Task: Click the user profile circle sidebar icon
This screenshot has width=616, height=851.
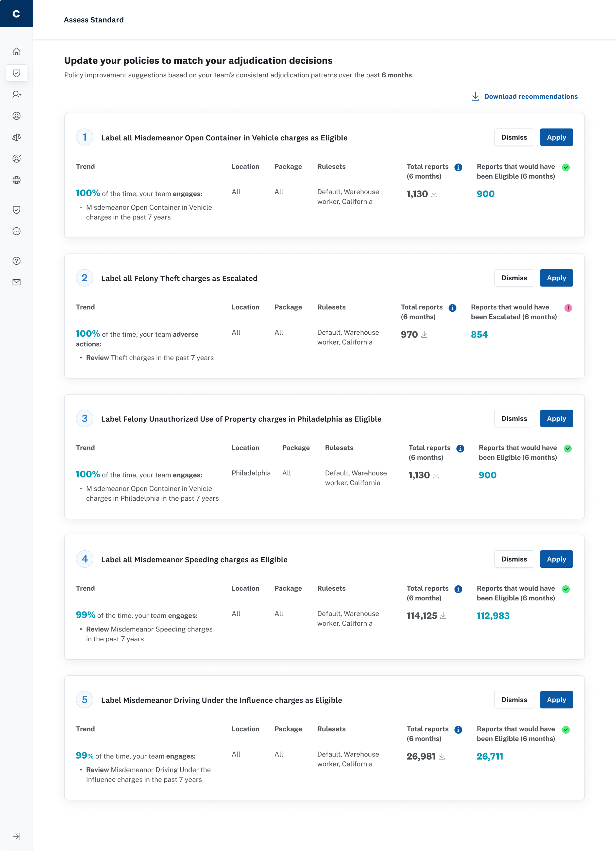Action: point(17,116)
